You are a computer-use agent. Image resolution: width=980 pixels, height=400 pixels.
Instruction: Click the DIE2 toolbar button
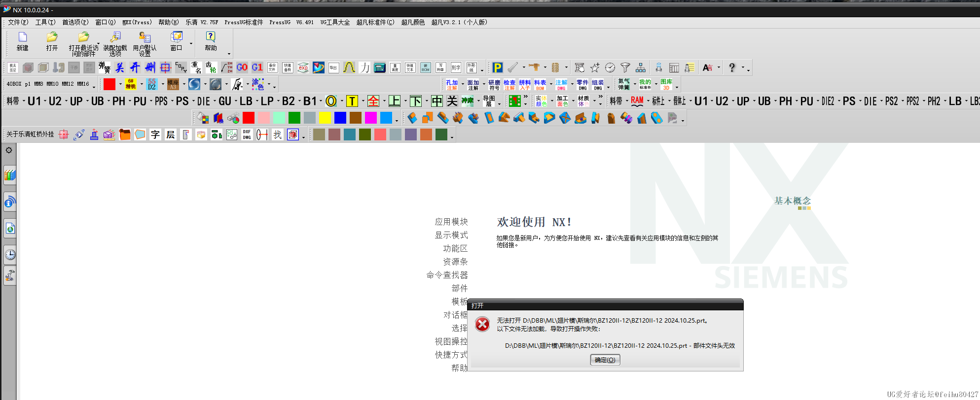[x=828, y=101]
